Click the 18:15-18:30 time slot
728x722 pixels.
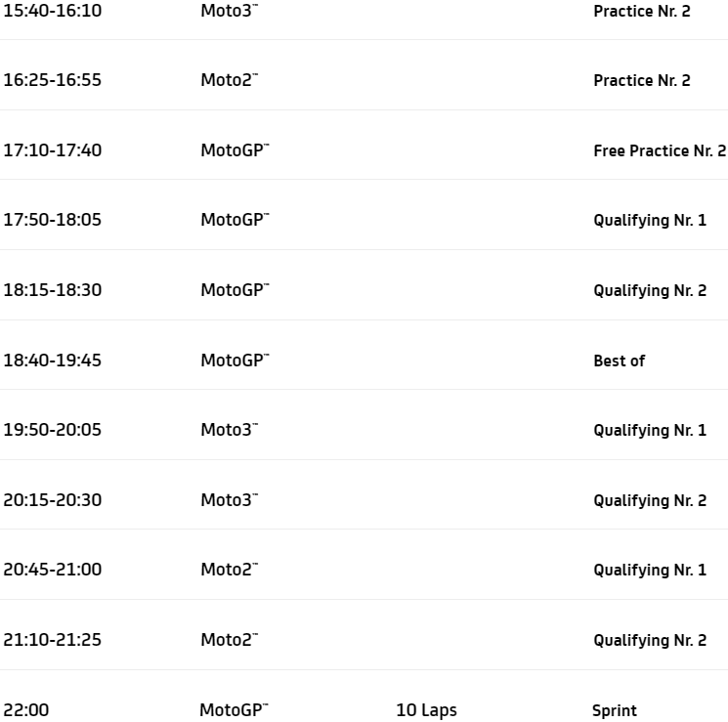tap(52, 290)
